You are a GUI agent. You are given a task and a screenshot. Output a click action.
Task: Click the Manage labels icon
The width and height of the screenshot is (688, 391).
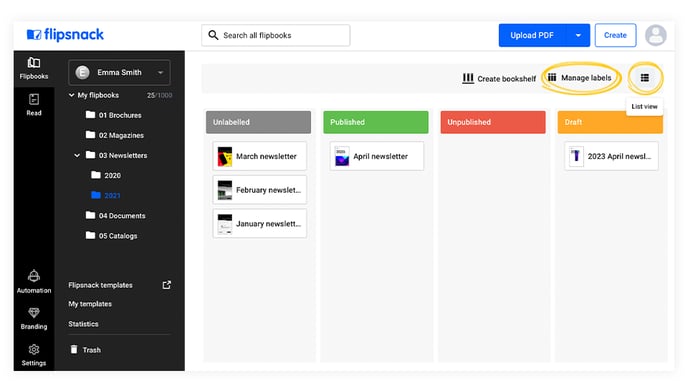click(552, 77)
